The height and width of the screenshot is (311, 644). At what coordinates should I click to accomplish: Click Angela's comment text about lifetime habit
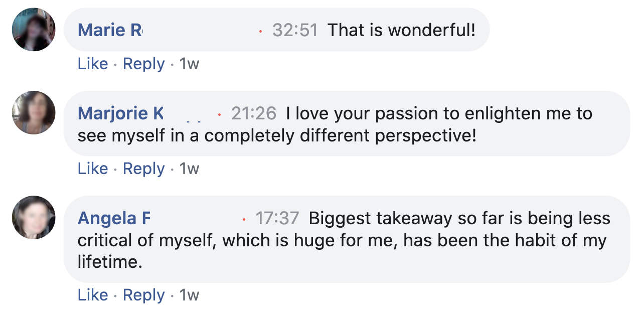pyautogui.click(x=341, y=241)
